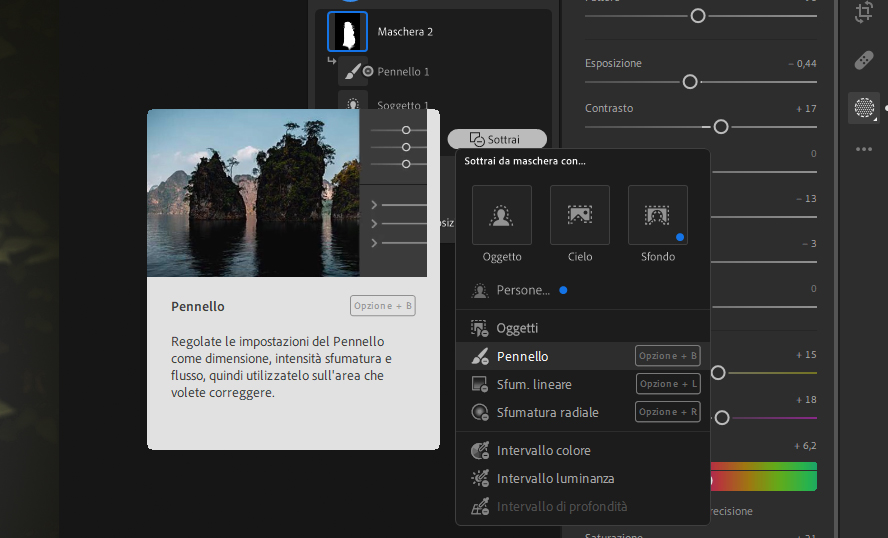Select the Oggetto subtract mask icon
This screenshot has width=888, height=538.
502,215
